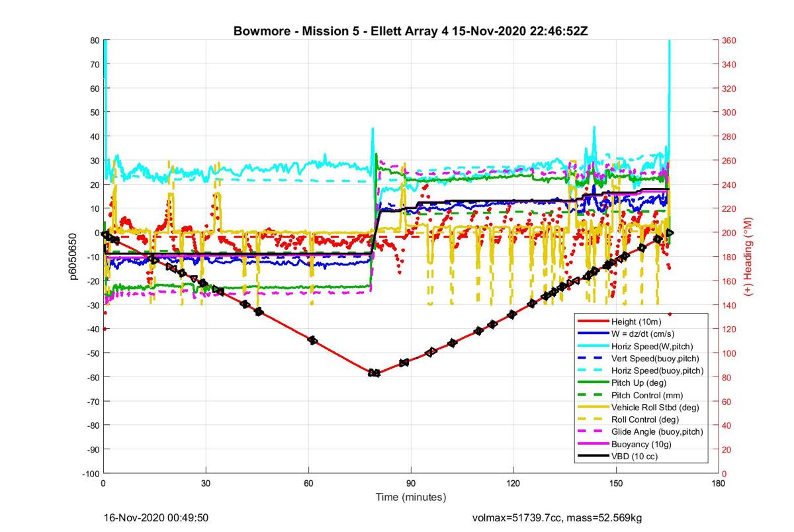Click the red "(+) Heading (°M)" axis label

pos(750,257)
